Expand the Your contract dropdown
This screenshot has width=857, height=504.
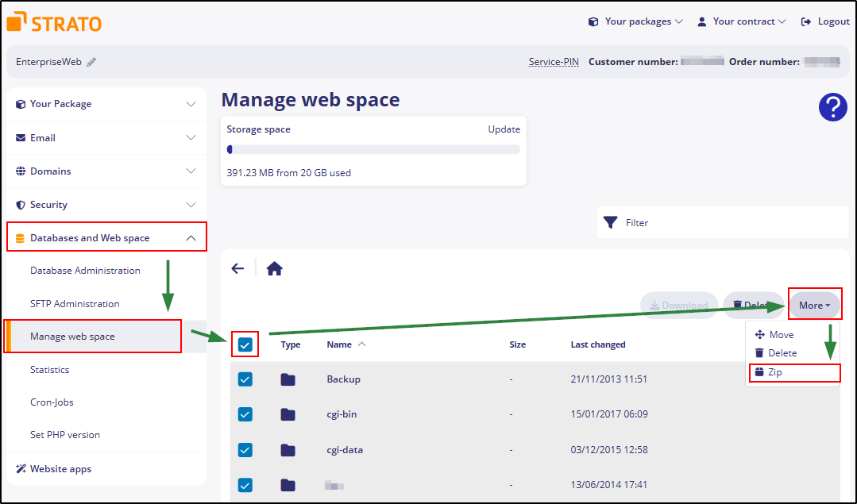tap(741, 21)
